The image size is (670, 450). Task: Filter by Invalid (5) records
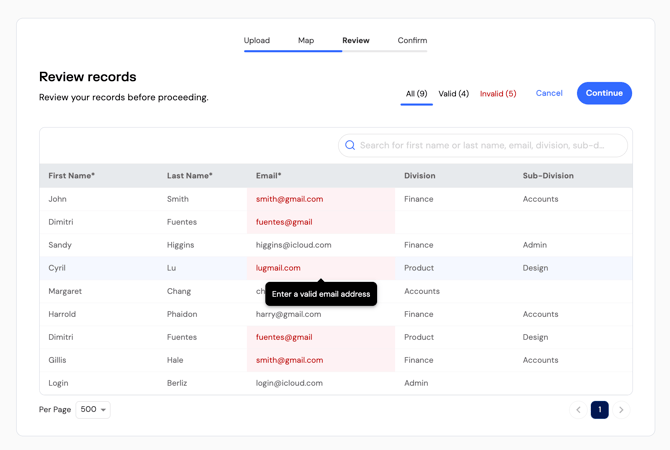(498, 93)
